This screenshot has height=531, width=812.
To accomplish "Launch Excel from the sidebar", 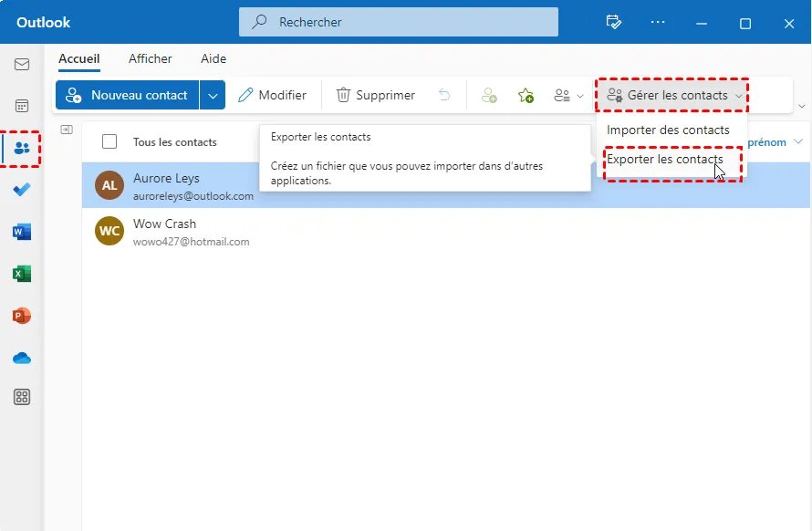I will click(22, 274).
